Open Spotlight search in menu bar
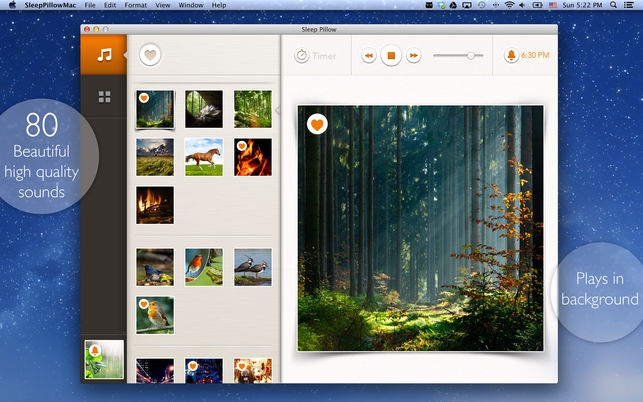Screen dimensions: 643x402 (x=613, y=5)
